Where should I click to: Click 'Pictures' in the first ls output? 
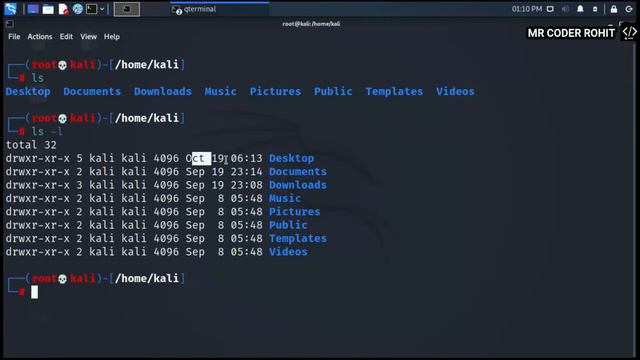click(275, 91)
